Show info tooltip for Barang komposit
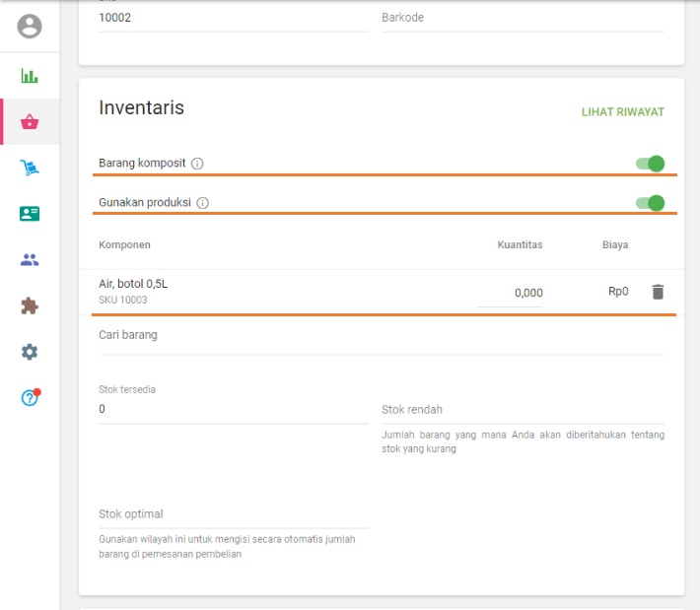700x610 pixels. 197,164
